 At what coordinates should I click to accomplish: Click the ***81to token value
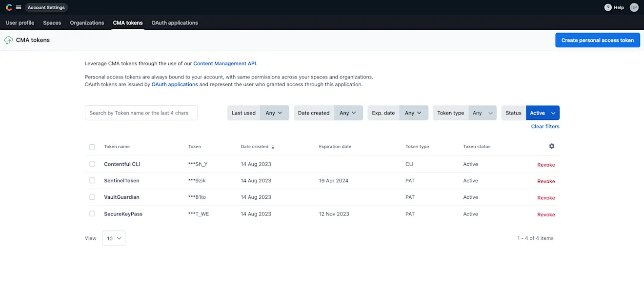pos(197,197)
